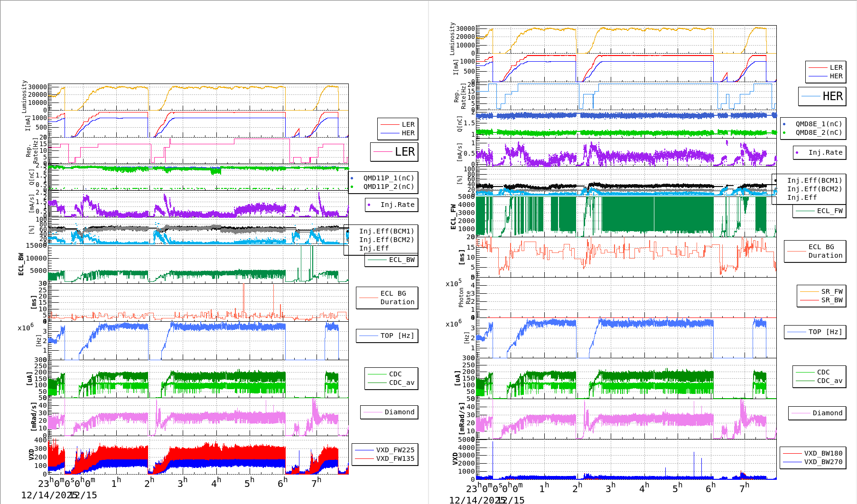Click the SR_FW legend label

[832, 291]
